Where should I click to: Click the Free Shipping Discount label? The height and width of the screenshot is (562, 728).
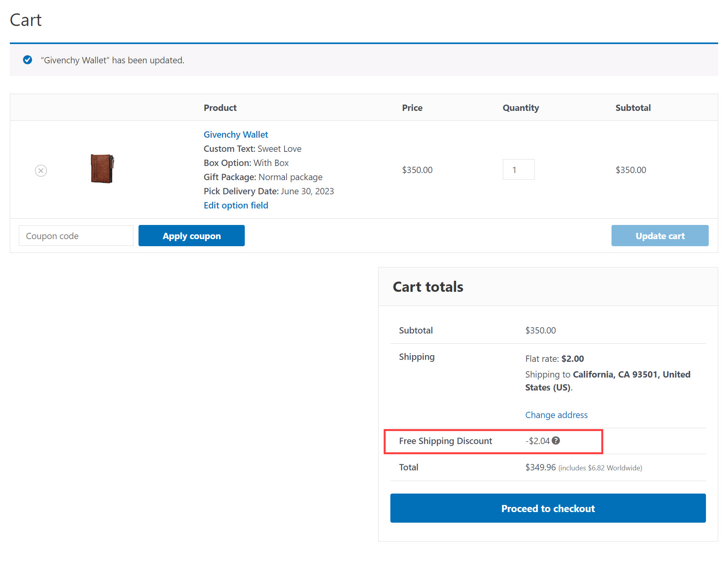(445, 441)
